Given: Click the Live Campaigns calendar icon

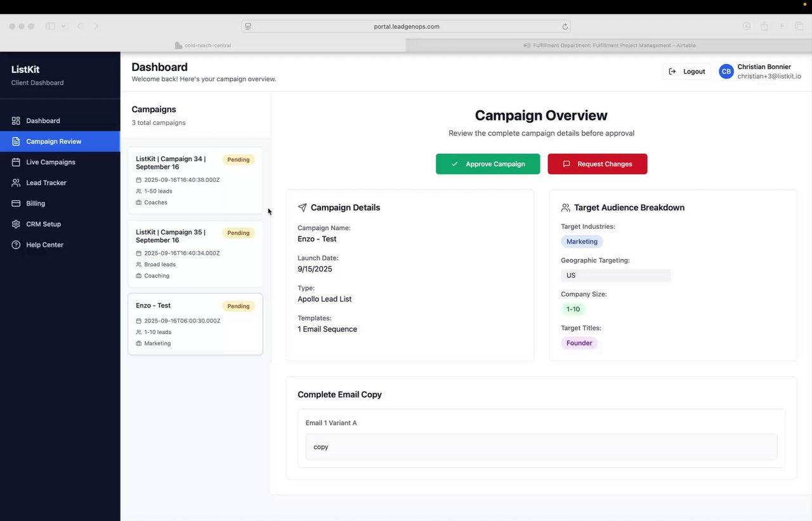Looking at the screenshot, I should pyautogui.click(x=16, y=162).
